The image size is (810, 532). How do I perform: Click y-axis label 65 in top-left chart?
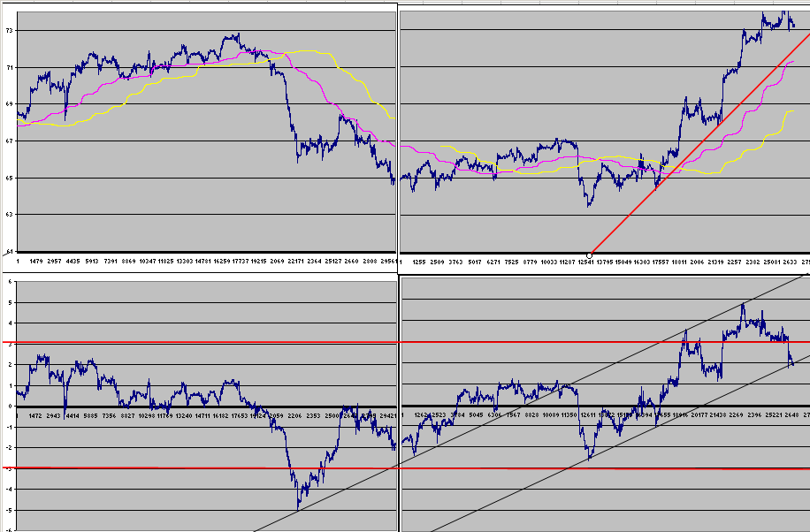(10, 179)
